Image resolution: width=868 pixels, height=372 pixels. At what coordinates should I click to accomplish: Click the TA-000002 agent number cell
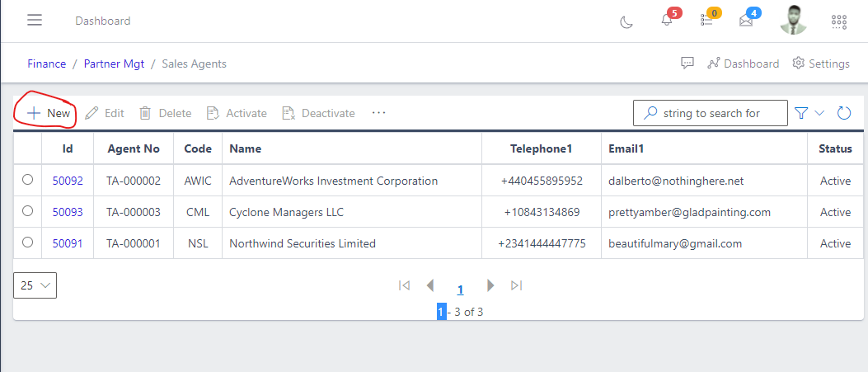tap(134, 181)
